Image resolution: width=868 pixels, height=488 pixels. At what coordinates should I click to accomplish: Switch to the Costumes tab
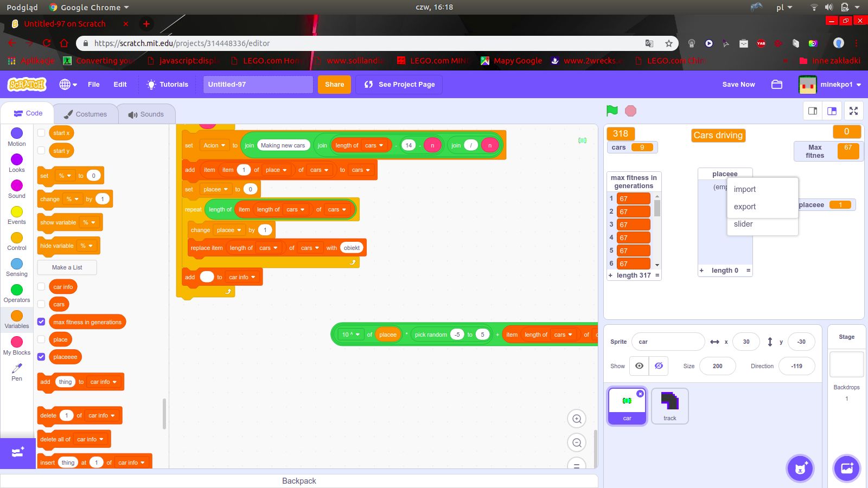(86, 114)
